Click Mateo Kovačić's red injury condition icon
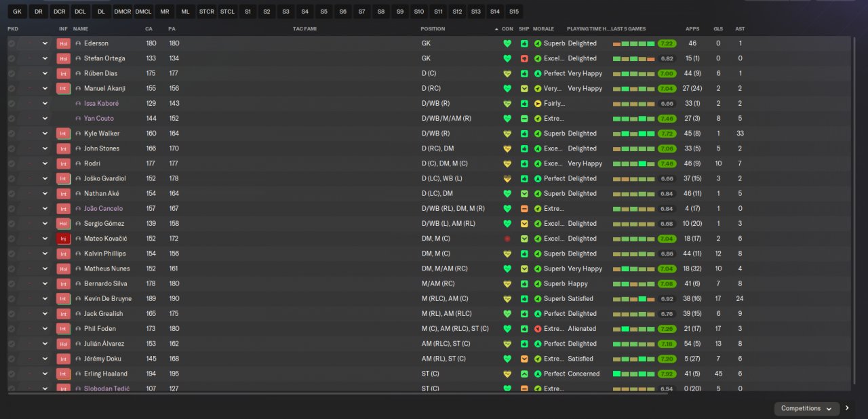The width and height of the screenshot is (868, 419). tap(507, 239)
